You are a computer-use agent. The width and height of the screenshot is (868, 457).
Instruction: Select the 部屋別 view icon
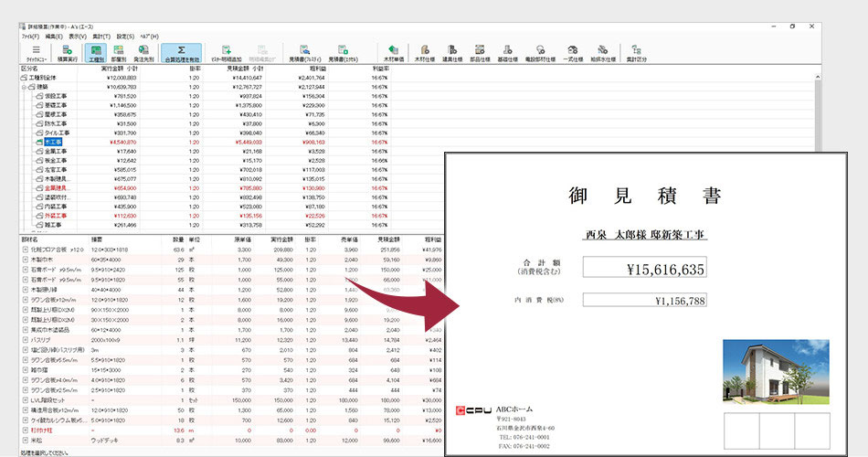pos(119,50)
